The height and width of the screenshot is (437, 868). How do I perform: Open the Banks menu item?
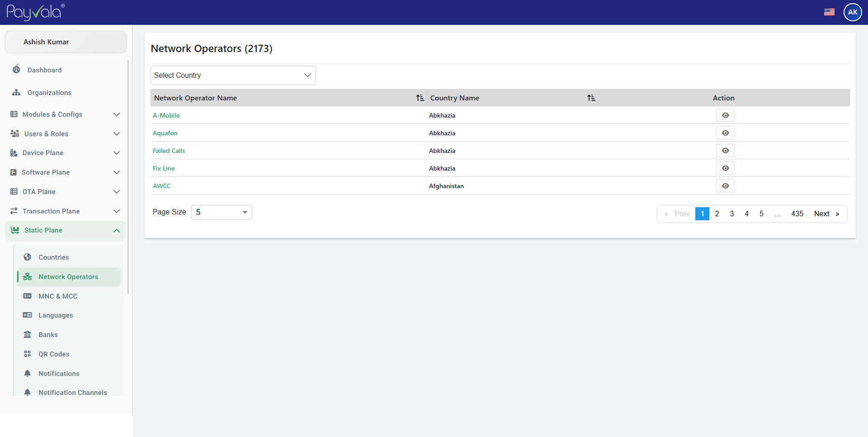[x=48, y=335]
